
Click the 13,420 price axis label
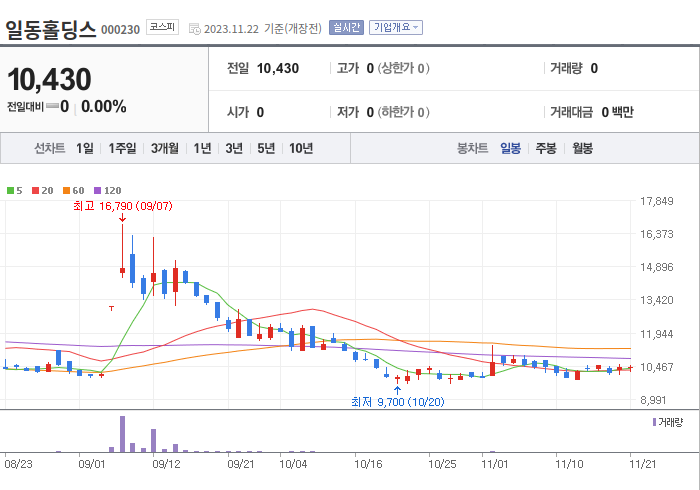click(x=656, y=300)
